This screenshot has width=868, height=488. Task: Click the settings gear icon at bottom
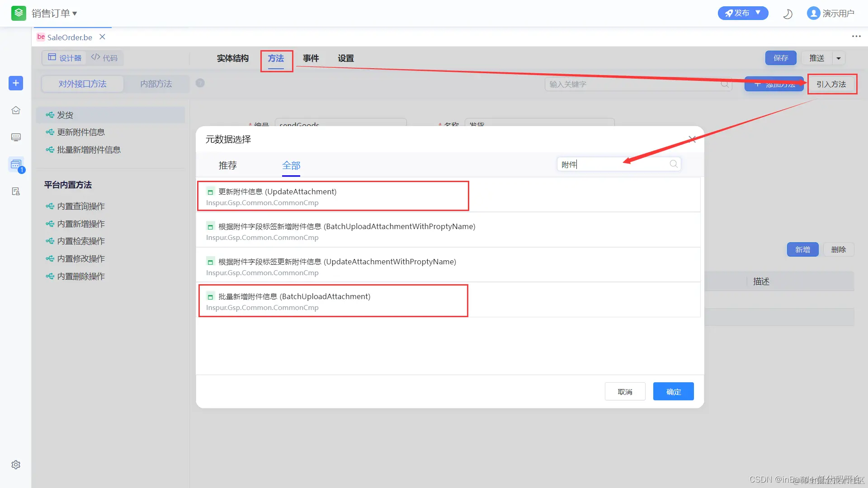pos(16,465)
